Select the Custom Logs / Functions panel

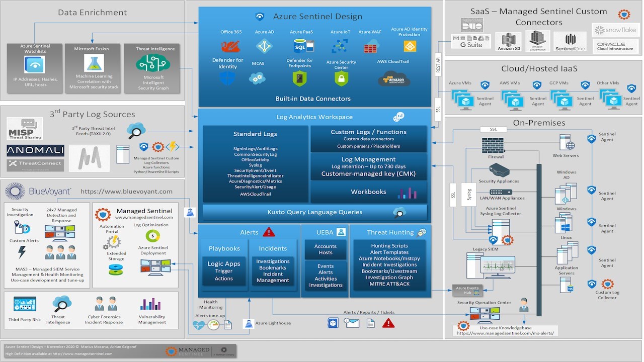point(368,139)
